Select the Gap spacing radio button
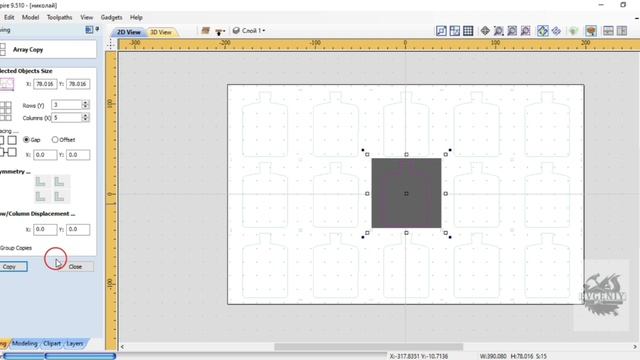640x360 pixels. [27, 140]
